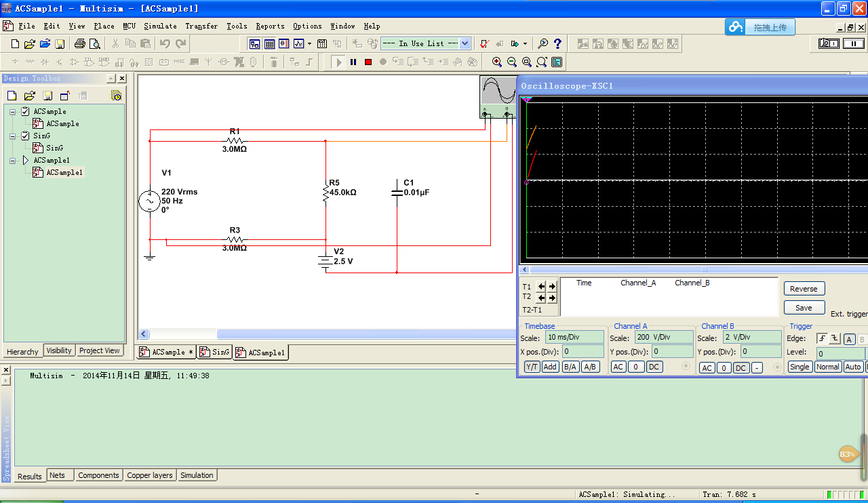Open the Postprocessor icon
Image resolution: width=868 pixels, height=503 pixels.
tap(322, 43)
